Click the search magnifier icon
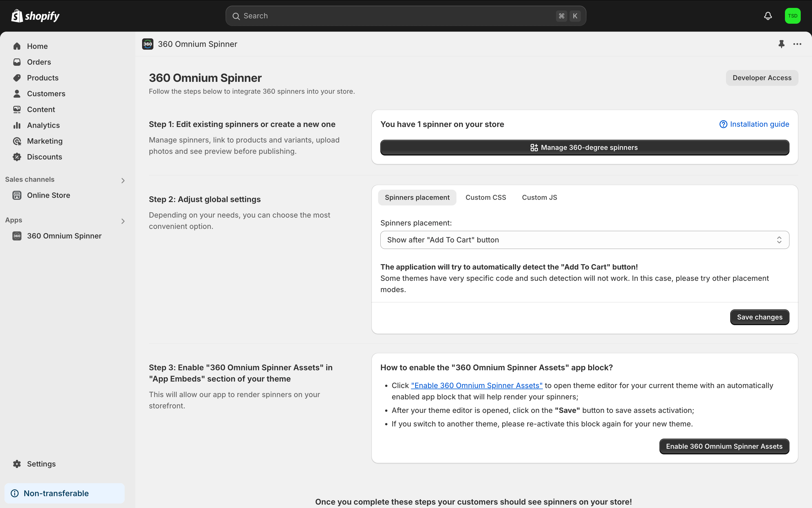This screenshot has height=508, width=812. (x=236, y=16)
